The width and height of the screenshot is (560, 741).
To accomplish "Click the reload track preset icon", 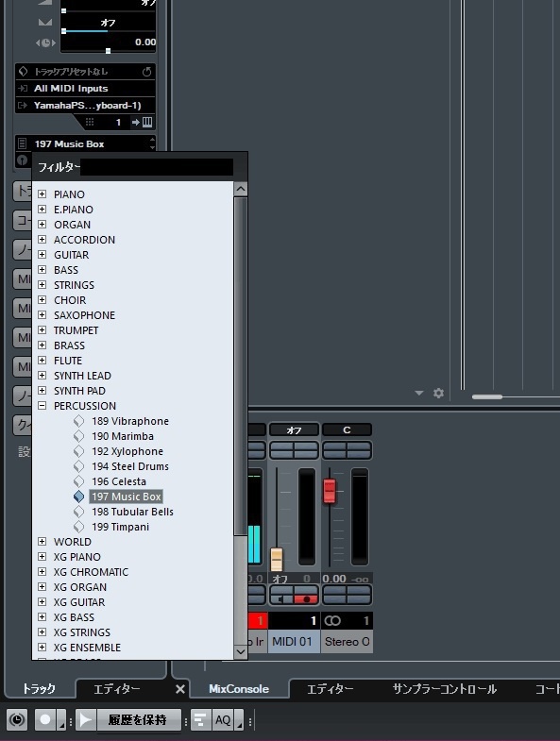I will (147, 72).
